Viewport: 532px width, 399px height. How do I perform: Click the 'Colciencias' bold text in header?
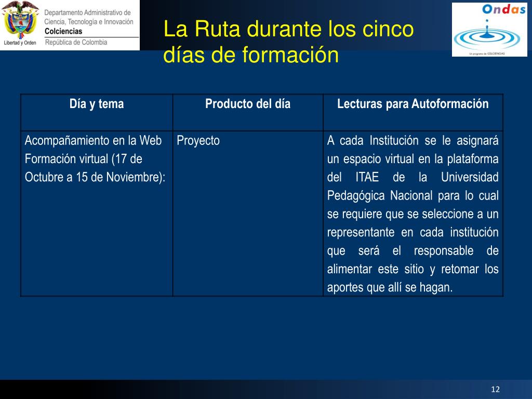pos(63,31)
